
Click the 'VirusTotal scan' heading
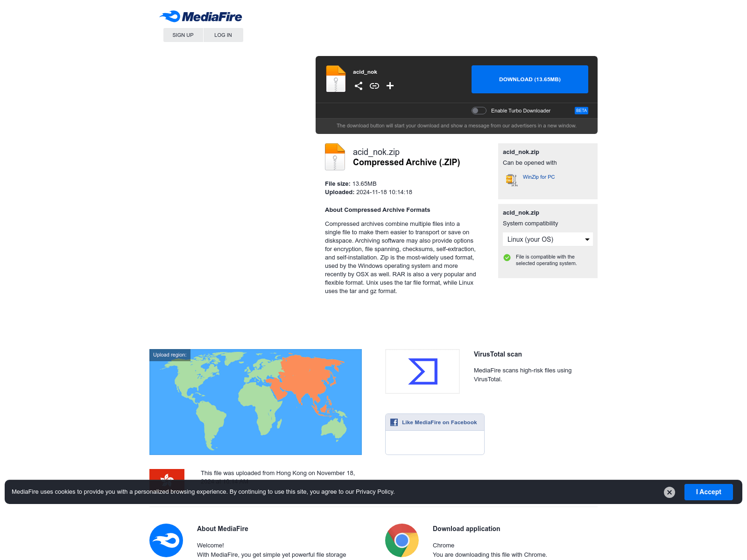tap(498, 354)
